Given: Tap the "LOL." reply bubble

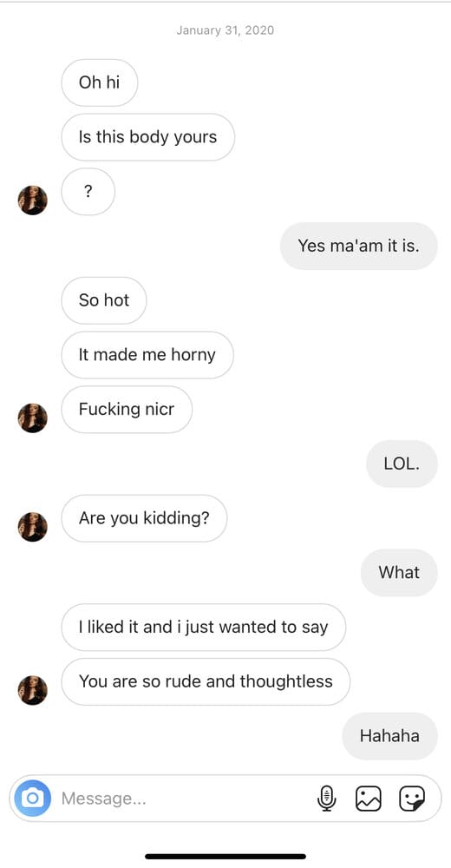Looking at the screenshot, I should click(x=402, y=464).
